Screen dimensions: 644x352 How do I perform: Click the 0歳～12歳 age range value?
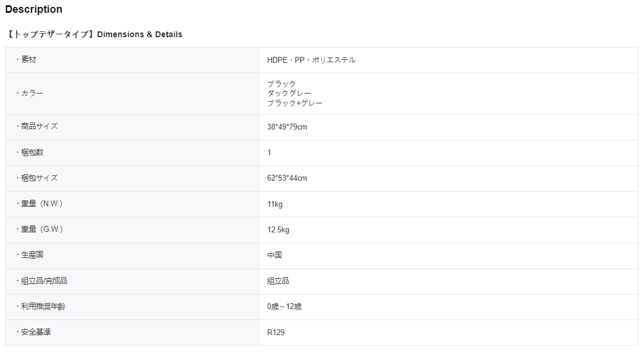coord(284,307)
